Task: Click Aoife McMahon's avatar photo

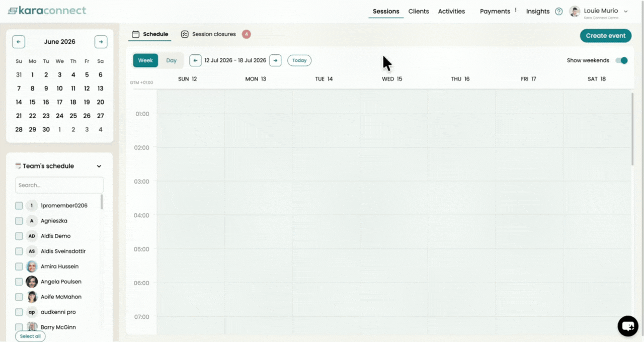Action: pyautogui.click(x=32, y=297)
